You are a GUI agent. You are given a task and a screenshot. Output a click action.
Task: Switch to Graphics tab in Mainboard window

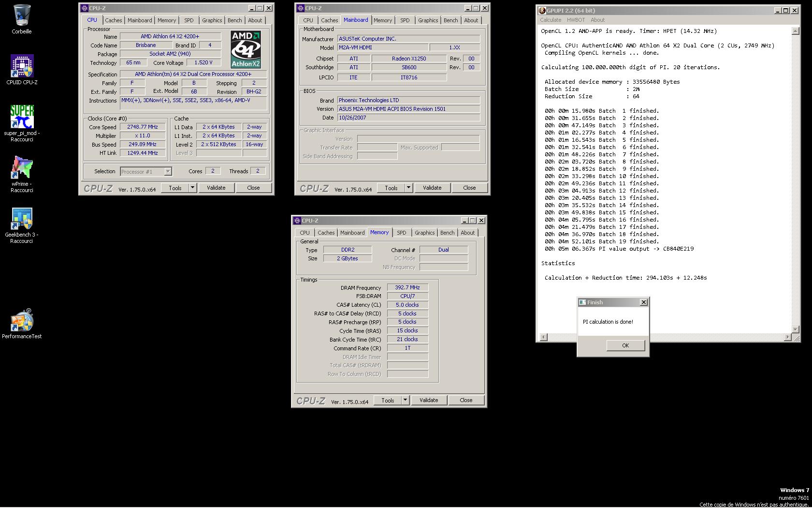(428, 20)
